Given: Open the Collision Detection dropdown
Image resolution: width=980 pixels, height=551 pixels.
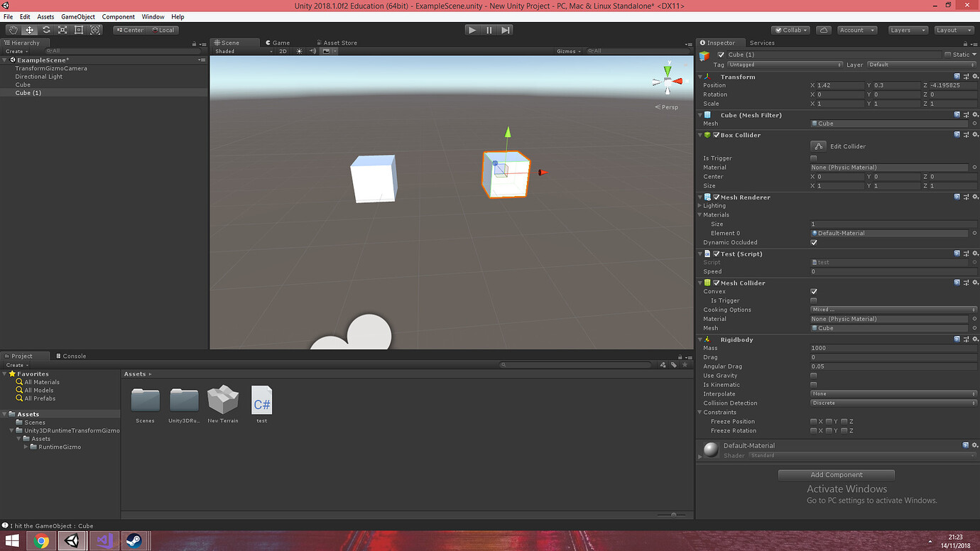Looking at the screenshot, I should click(x=893, y=403).
